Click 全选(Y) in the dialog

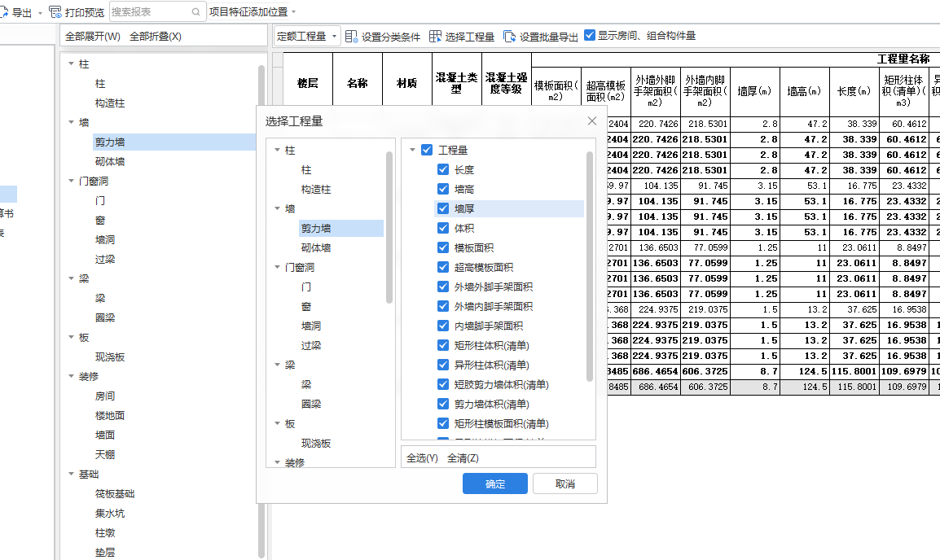coord(422,458)
